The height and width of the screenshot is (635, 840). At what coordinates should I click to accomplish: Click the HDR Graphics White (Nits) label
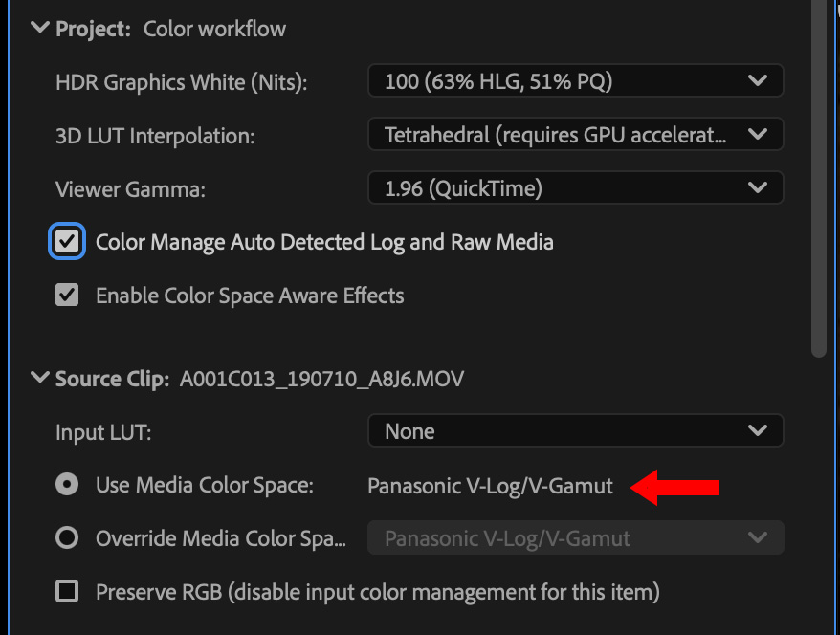(181, 82)
